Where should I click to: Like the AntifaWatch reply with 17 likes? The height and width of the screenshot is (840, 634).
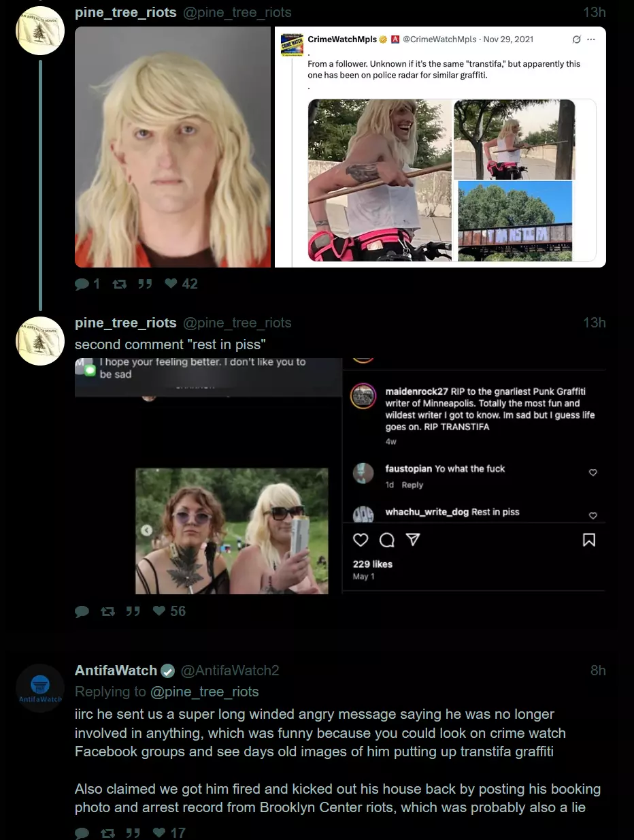click(x=169, y=833)
